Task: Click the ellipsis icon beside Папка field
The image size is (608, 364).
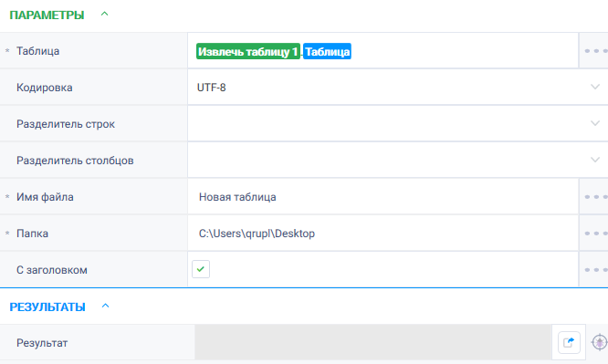Action: [595, 234]
